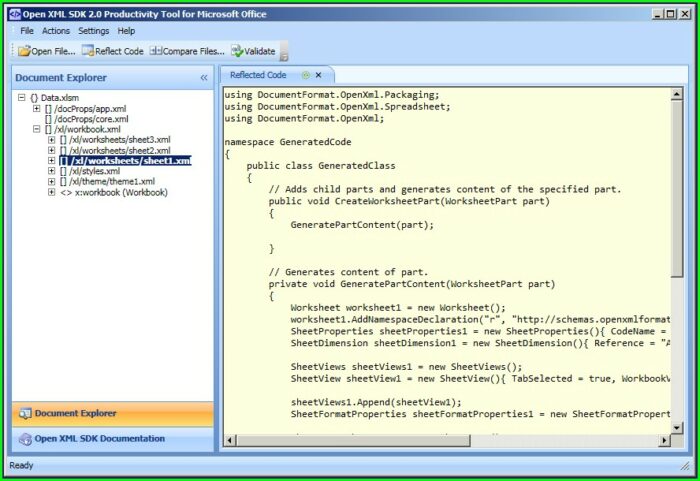Click the Document Explorer panel header title
Viewport: 700px width, 481px height.
click(x=61, y=78)
